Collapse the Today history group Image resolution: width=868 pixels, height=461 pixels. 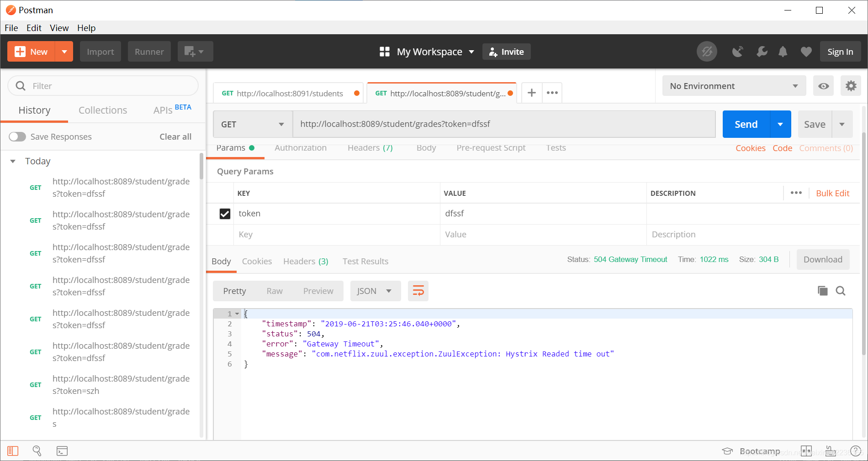click(13, 161)
